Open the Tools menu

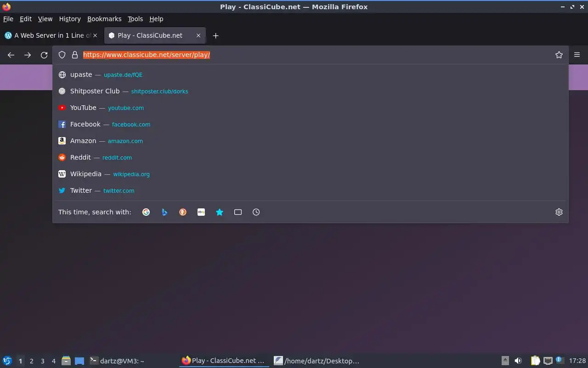136,19
